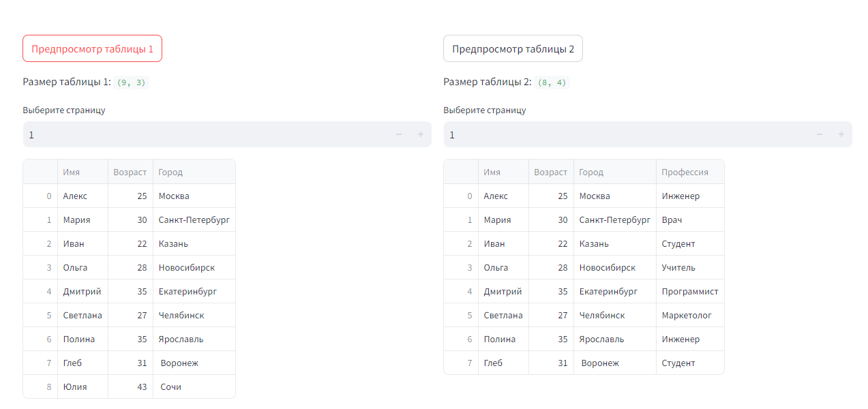Click the plus stepper for table 2 page

tap(841, 134)
